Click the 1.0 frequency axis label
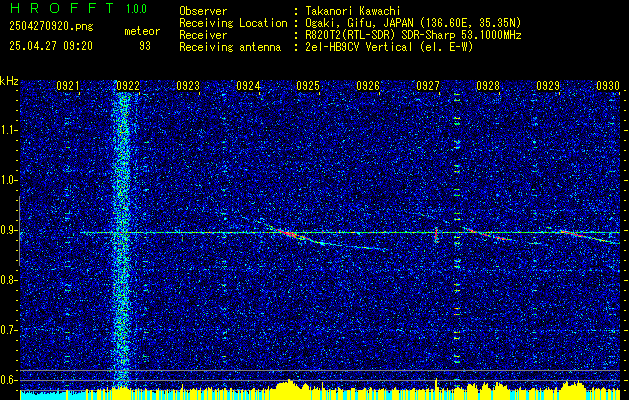Viewport: 629px width, 400px height. pyautogui.click(x=9, y=180)
